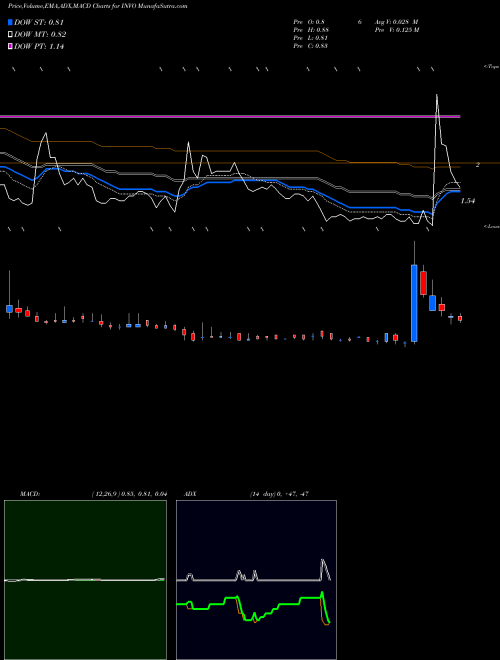Image resolution: width=500 pixels, height=660 pixels.
Task: Select the 'DOW MT: 0.82' legend text
Action: pyautogui.click(x=40, y=35)
